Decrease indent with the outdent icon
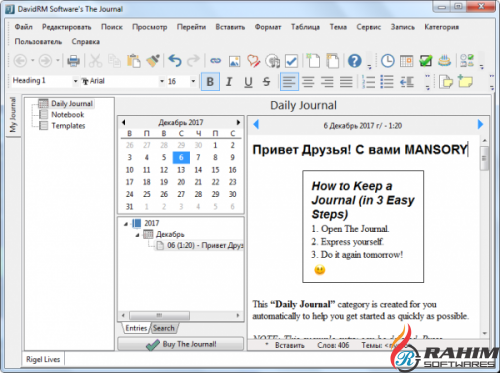The image size is (500, 373). 407,82
